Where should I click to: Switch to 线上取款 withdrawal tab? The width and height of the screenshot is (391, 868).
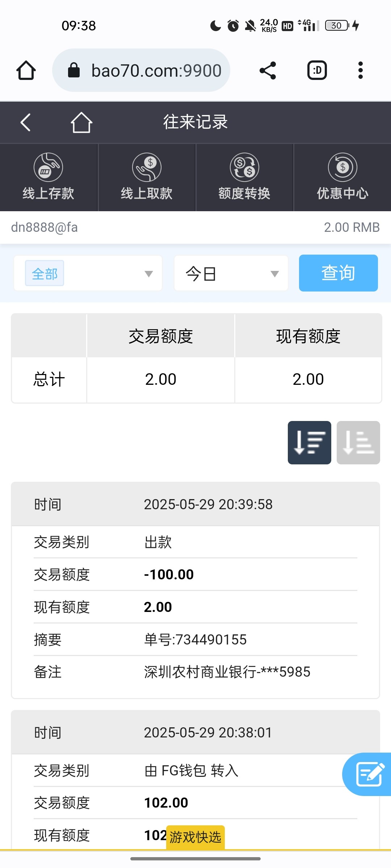(x=147, y=177)
